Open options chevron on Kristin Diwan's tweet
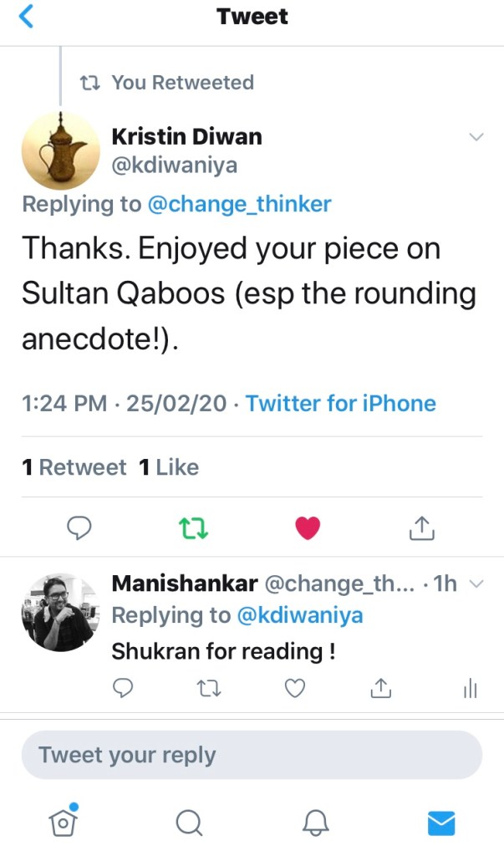Image resolution: width=504 pixels, height=856 pixels. pyautogui.click(x=476, y=137)
